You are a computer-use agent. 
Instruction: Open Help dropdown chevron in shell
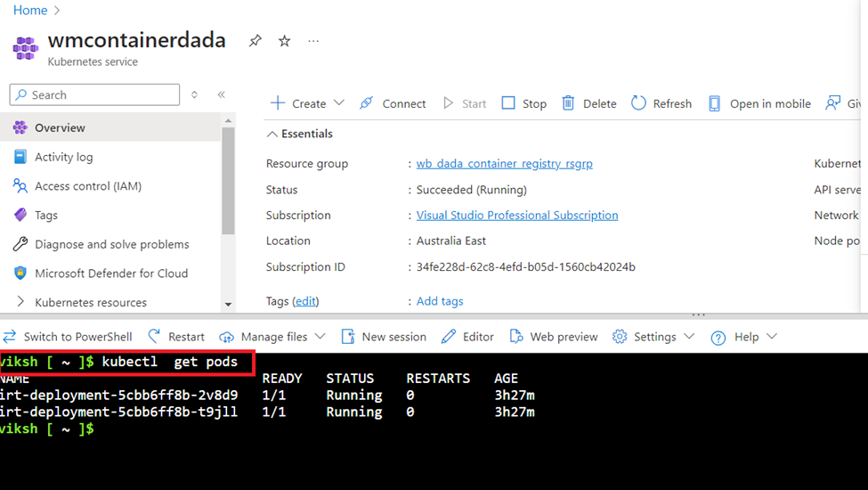click(x=772, y=336)
